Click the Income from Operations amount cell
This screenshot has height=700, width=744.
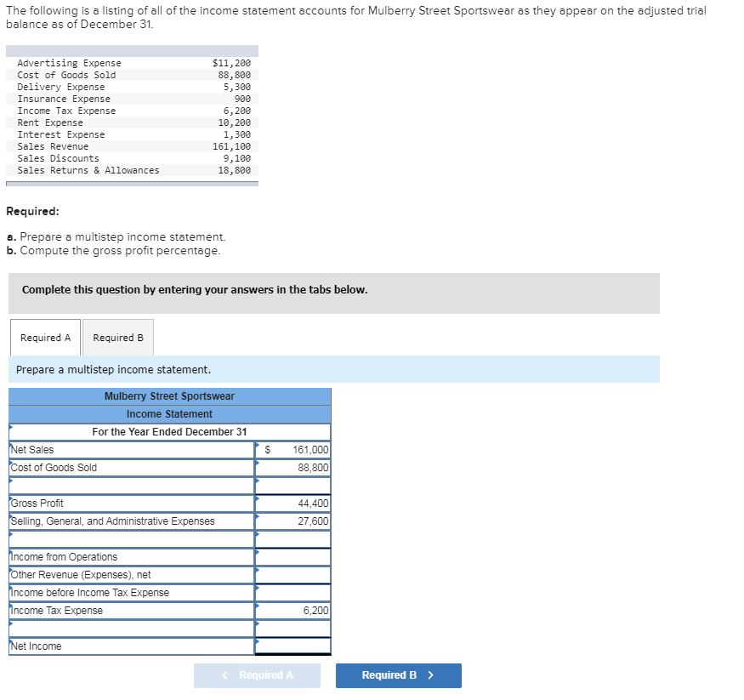(293, 557)
